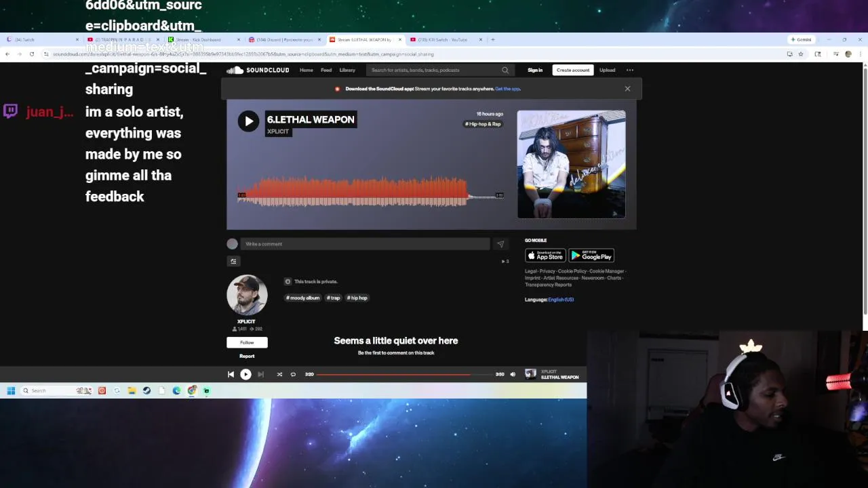Follow the Get the app link
868x488 pixels.
(x=507, y=89)
